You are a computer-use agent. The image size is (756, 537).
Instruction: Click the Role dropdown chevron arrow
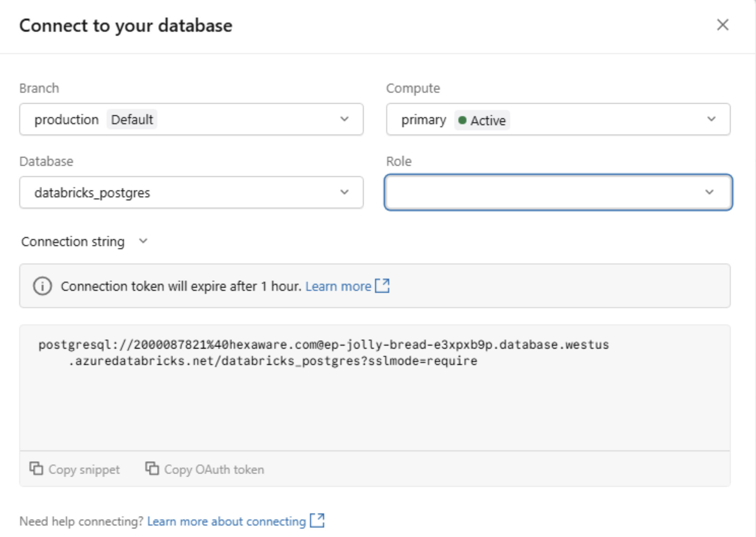coord(709,192)
